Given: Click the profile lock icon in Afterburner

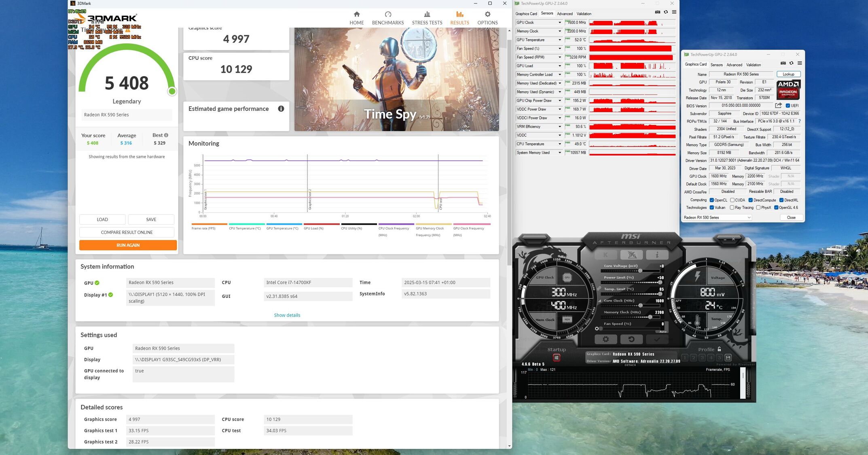Looking at the screenshot, I should click(719, 349).
